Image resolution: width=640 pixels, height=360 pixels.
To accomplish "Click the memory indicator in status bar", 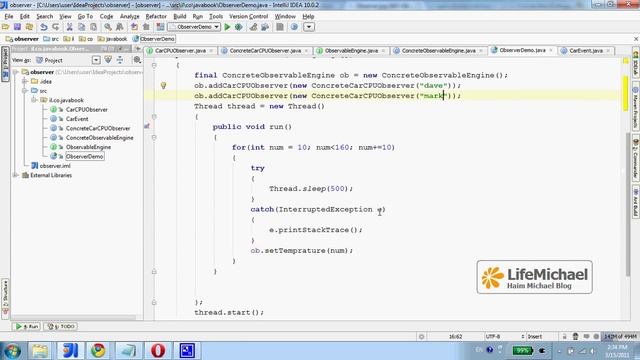I will 620,336.
